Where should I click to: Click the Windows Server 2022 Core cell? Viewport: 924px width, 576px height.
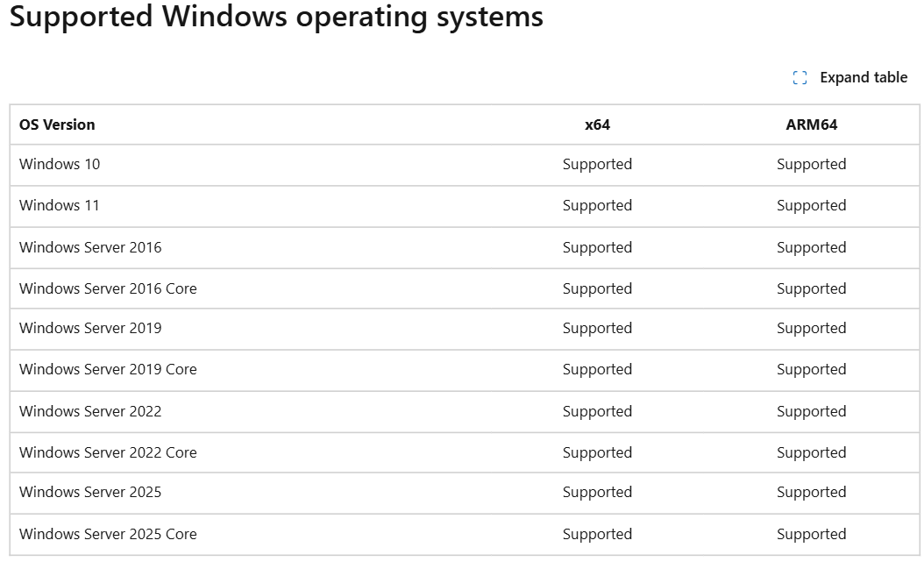pos(108,452)
